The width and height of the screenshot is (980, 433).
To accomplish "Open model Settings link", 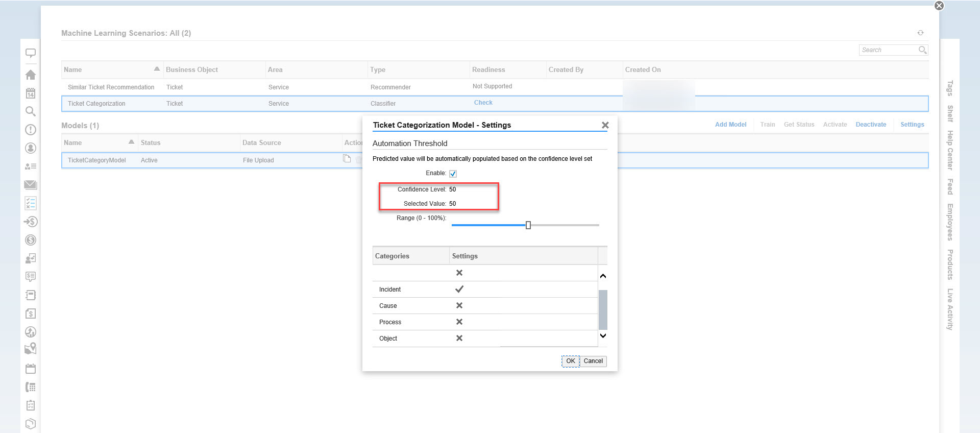I will pyautogui.click(x=912, y=125).
